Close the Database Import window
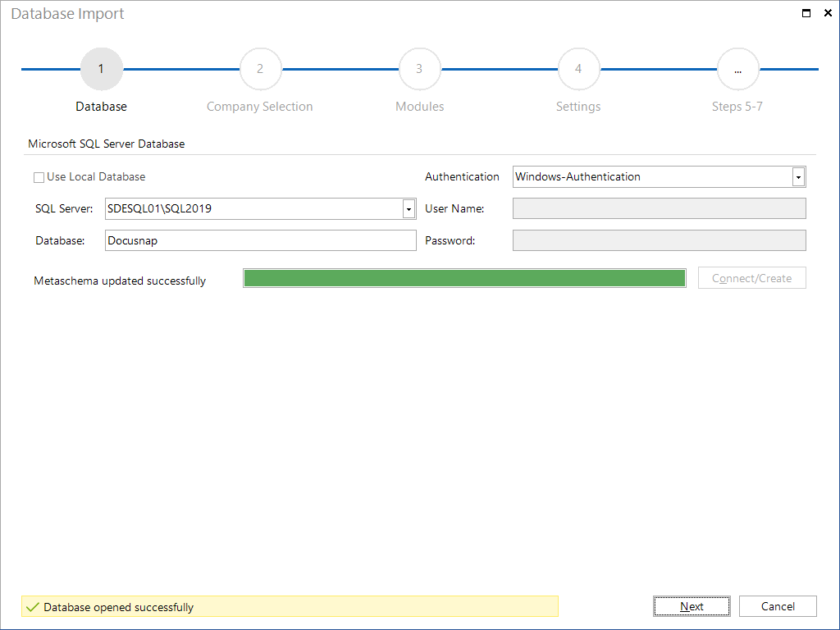This screenshot has width=840, height=630. [828, 13]
